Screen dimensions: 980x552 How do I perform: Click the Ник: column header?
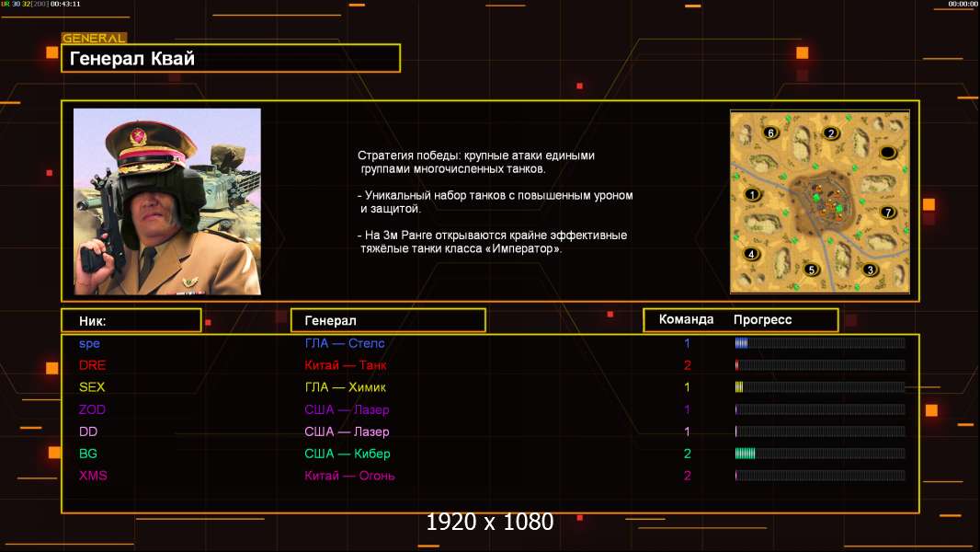click(x=131, y=321)
